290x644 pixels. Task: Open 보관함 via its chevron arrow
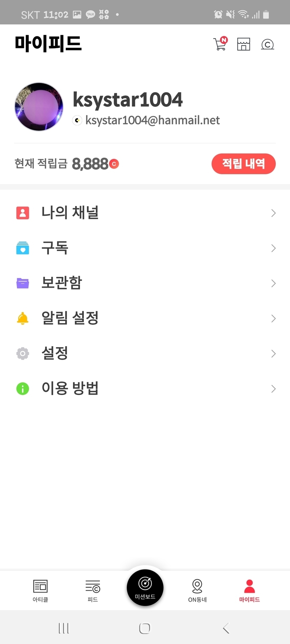point(273,283)
